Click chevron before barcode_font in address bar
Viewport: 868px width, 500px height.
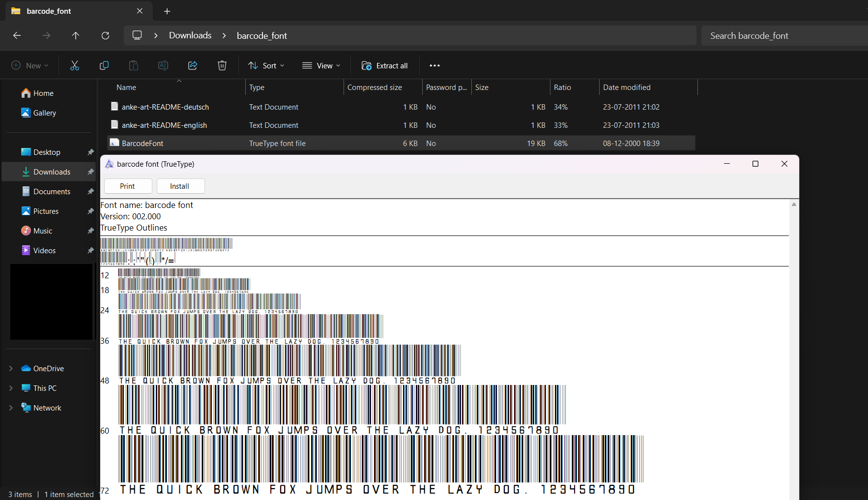click(224, 35)
